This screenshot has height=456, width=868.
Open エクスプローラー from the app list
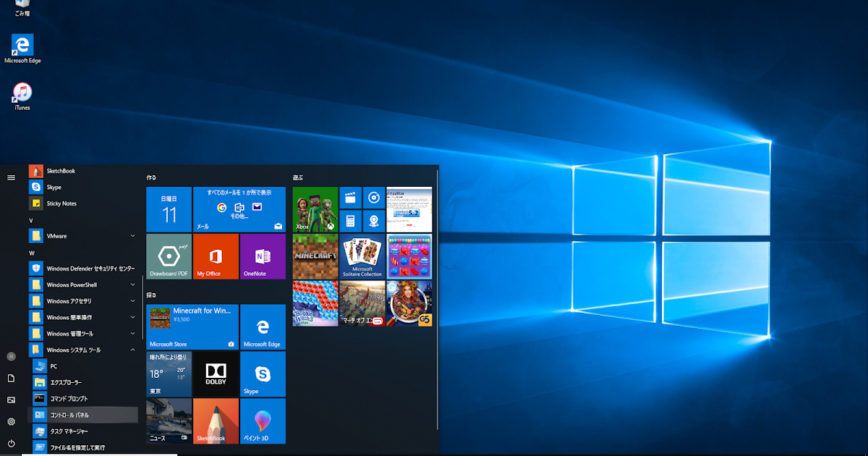tap(82, 382)
